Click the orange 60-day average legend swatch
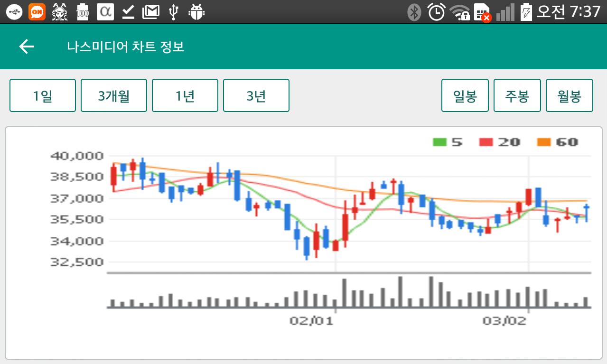Image resolution: width=607 pixels, height=364 pixels. 544,142
